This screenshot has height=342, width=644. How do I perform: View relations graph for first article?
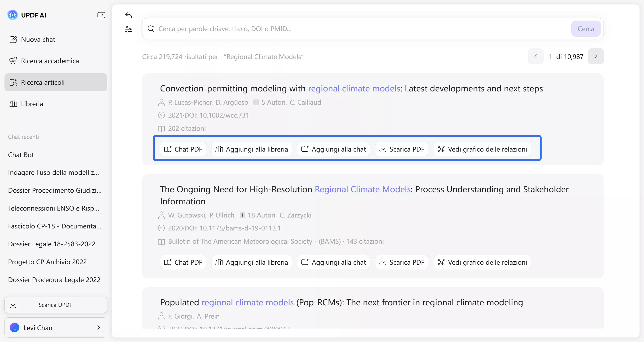coord(482,149)
